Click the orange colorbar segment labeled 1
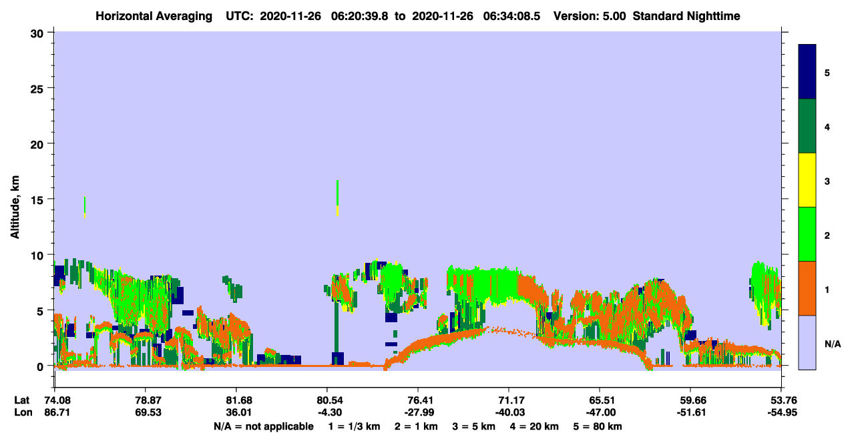Screen dimensions: 868x445 point(807,288)
